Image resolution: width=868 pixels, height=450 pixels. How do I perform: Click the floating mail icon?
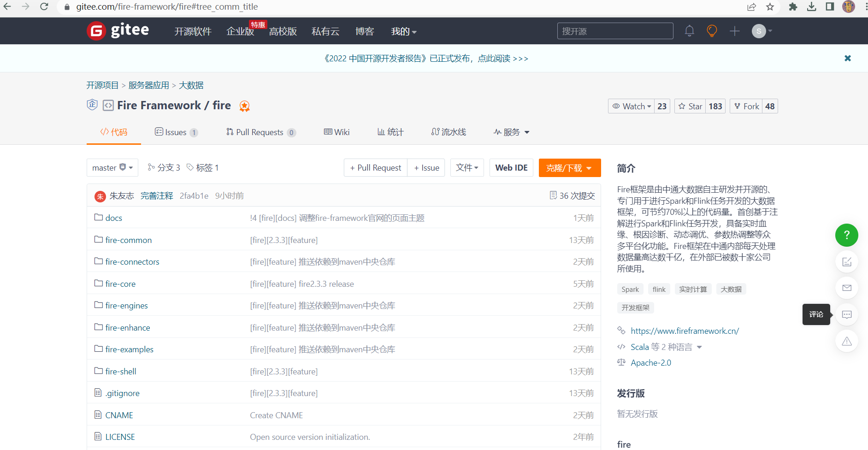[x=846, y=288]
